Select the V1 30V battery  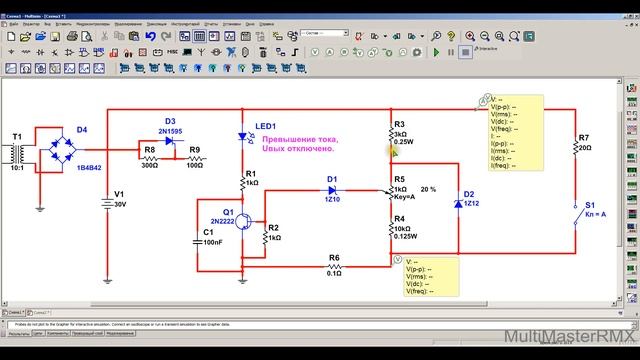(107, 203)
